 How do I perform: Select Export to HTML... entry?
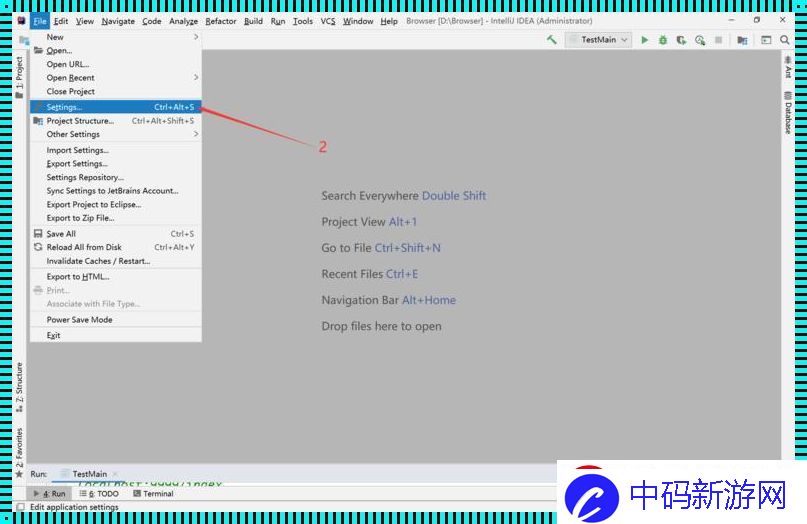(116, 277)
